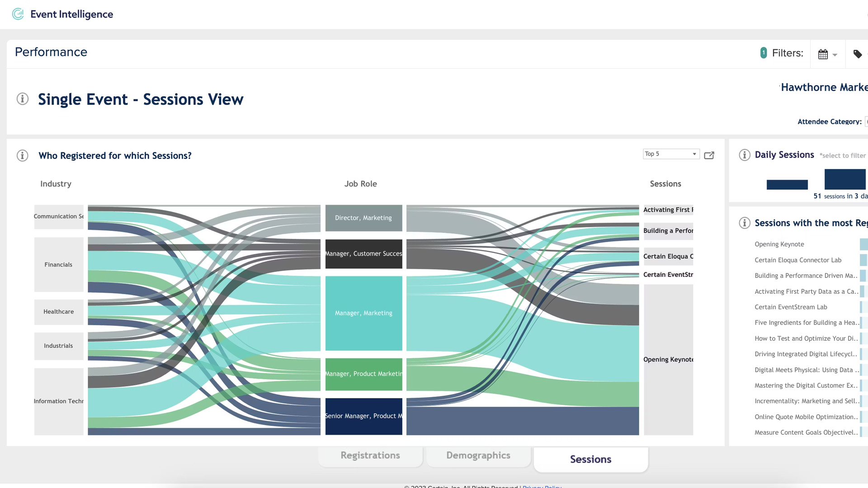Click the Manager, Marketing job role block
This screenshot has width=868, height=488.
tap(363, 313)
